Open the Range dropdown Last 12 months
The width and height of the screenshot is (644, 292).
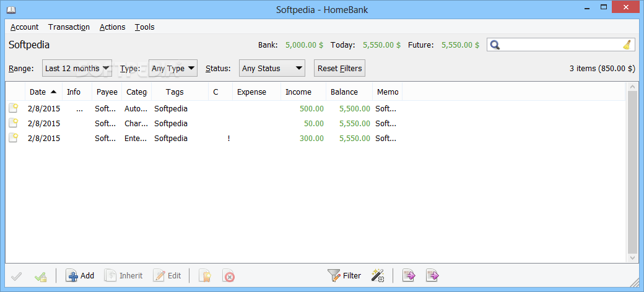[x=77, y=69]
